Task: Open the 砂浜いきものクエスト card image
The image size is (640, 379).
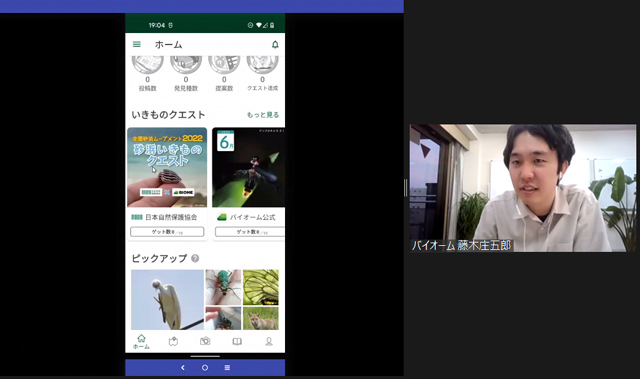Action: [167, 167]
